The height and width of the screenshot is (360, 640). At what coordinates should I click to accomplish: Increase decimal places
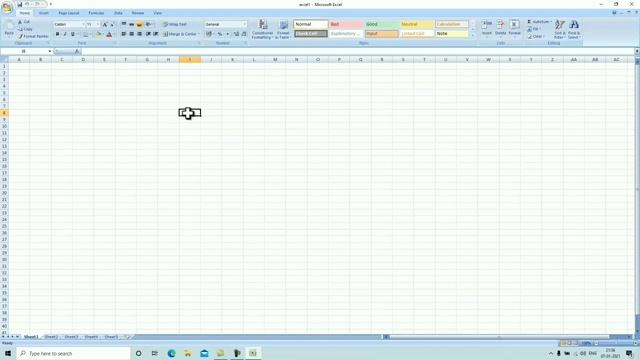(236, 34)
